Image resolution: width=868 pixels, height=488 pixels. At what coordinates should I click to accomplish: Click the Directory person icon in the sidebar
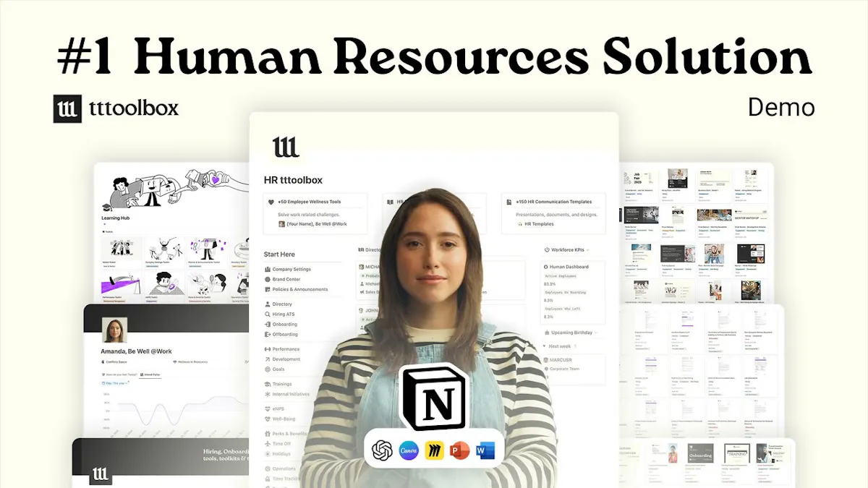(x=267, y=304)
